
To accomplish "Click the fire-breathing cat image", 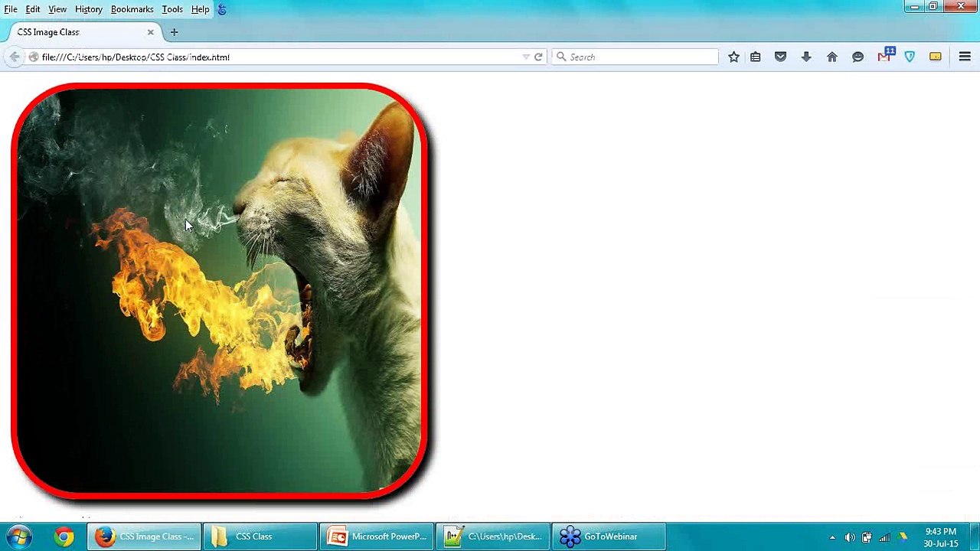I will click(220, 291).
